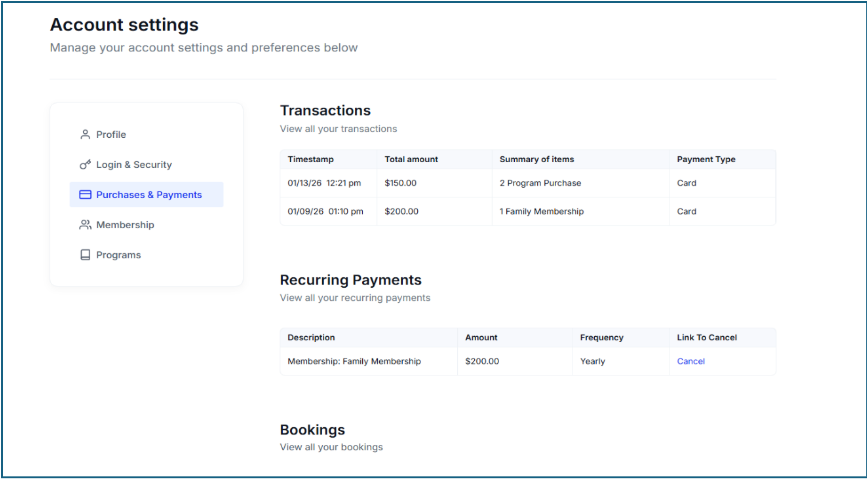Image resolution: width=867 pixels, height=480 pixels.
Task: Click View all your bookings subtitle
Action: coord(331,447)
